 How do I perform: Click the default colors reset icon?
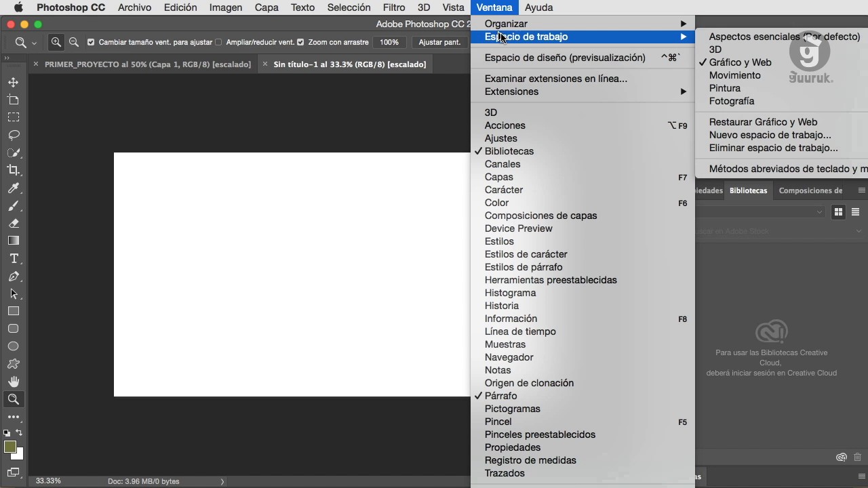tap(7, 432)
